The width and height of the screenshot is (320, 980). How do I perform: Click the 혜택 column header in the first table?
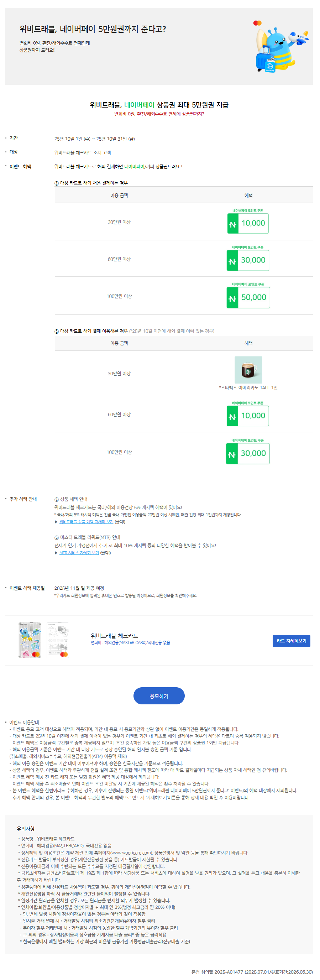(248, 195)
